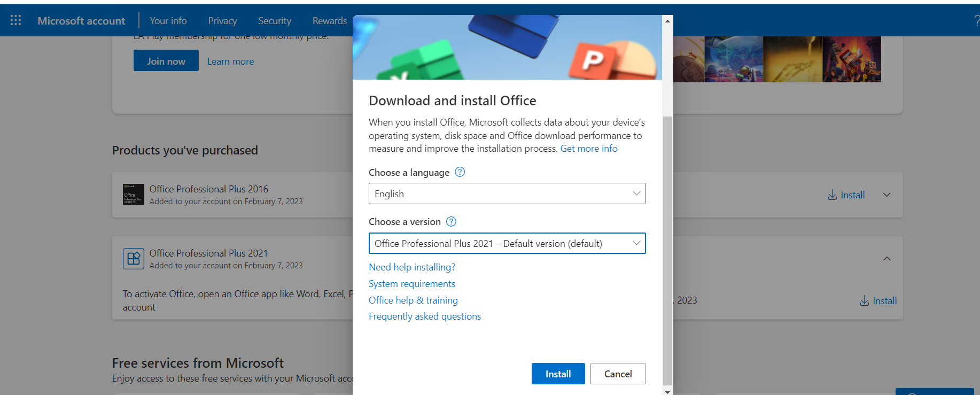This screenshot has height=395, width=980.
Task: Go to the Your info tab
Action: [168, 21]
